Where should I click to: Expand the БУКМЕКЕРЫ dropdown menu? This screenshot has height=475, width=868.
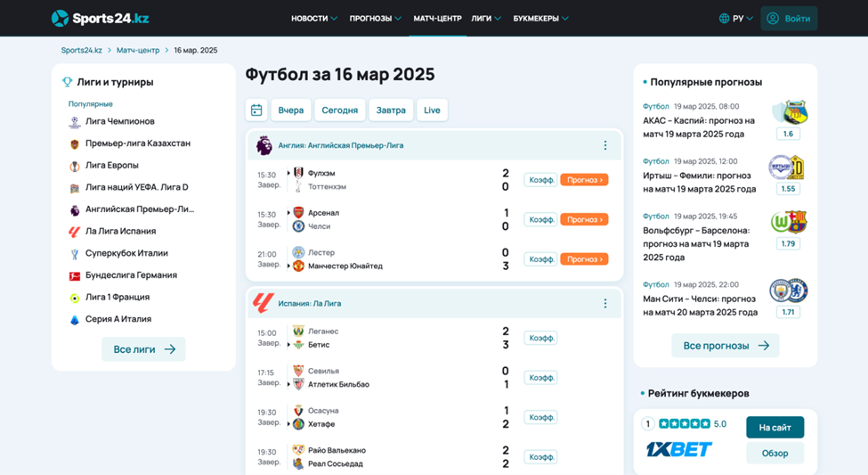540,19
